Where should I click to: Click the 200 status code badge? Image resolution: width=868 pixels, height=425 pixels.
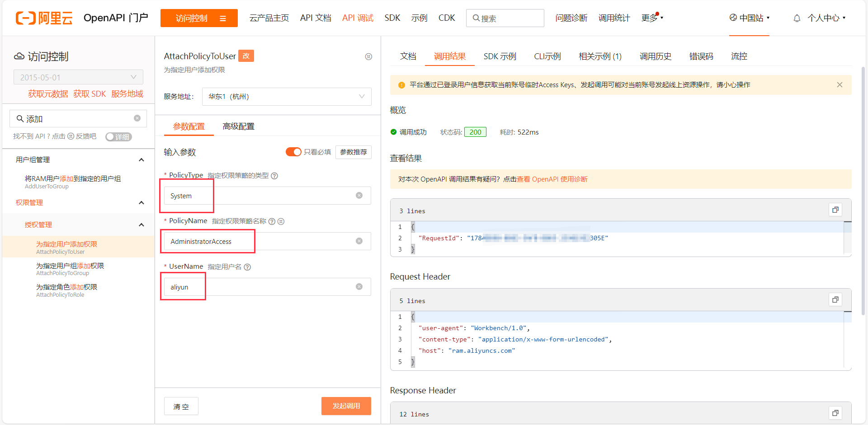pyautogui.click(x=475, y=132)
